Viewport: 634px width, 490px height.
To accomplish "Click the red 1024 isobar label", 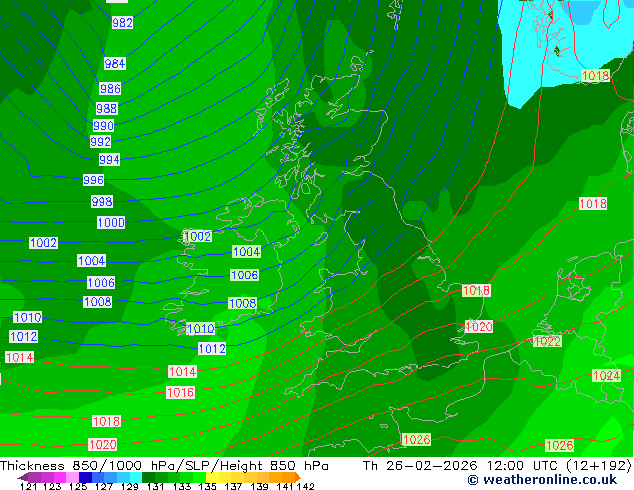I will click(607, 376).
